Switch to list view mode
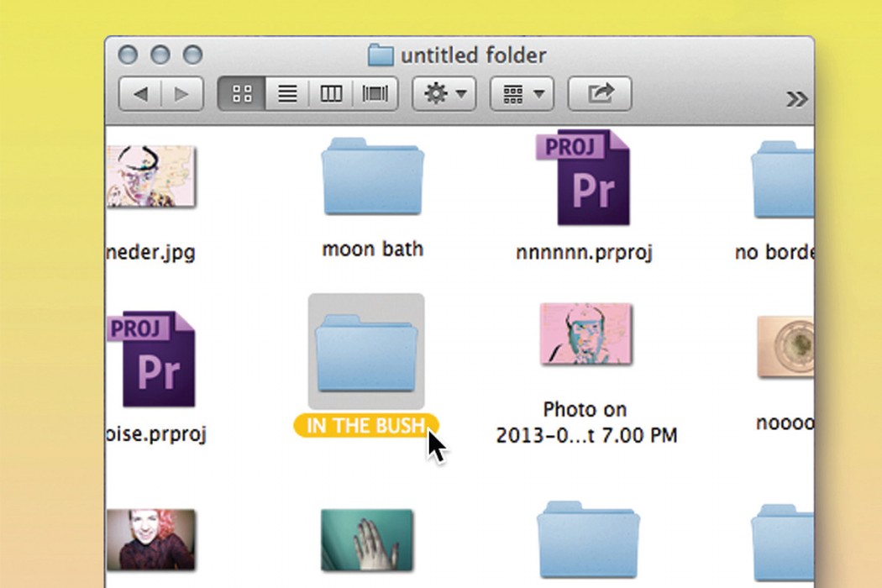Viewport: 882px width, 588px height. point(287,94)
